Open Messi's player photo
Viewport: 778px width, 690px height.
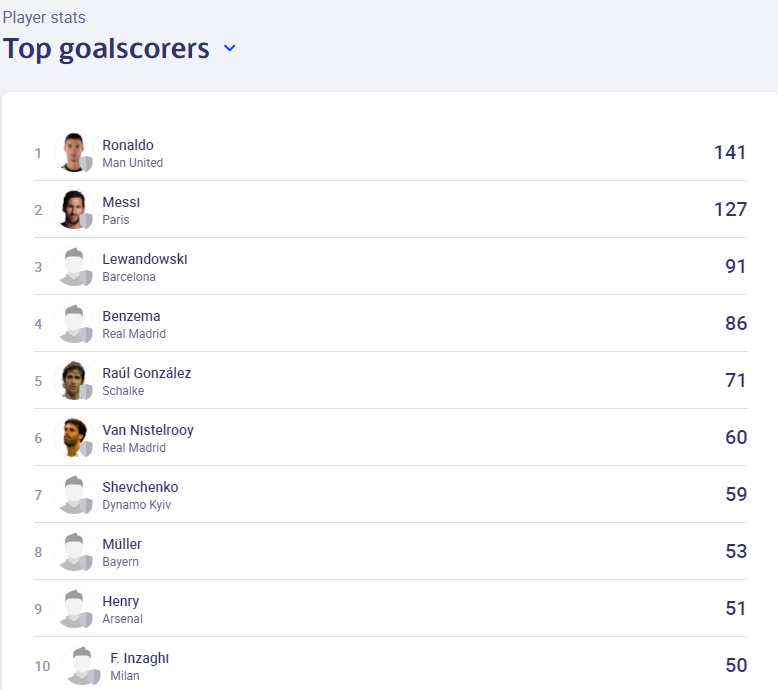click(74, 209)
